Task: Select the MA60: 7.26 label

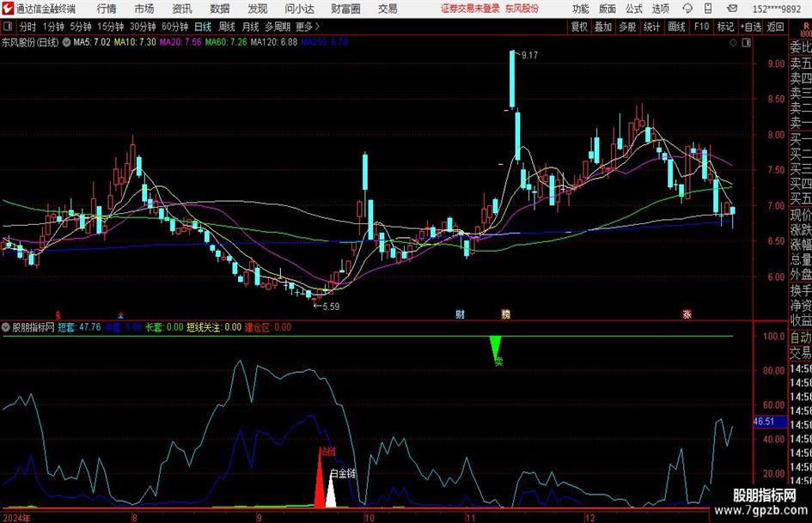Action: [x=226, y=42]
